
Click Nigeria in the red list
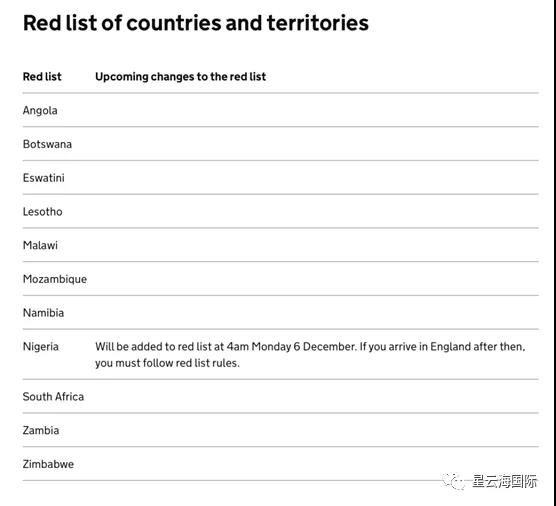coord(40,346)
